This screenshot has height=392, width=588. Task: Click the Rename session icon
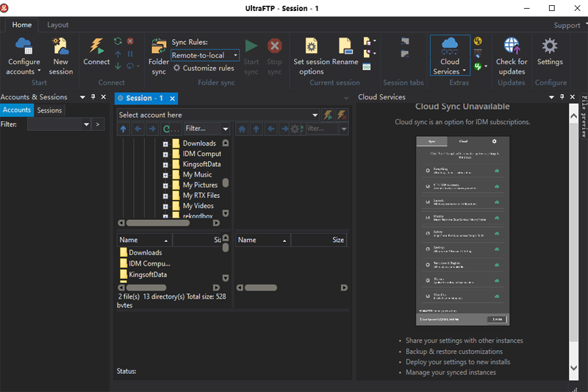[345, 47]
